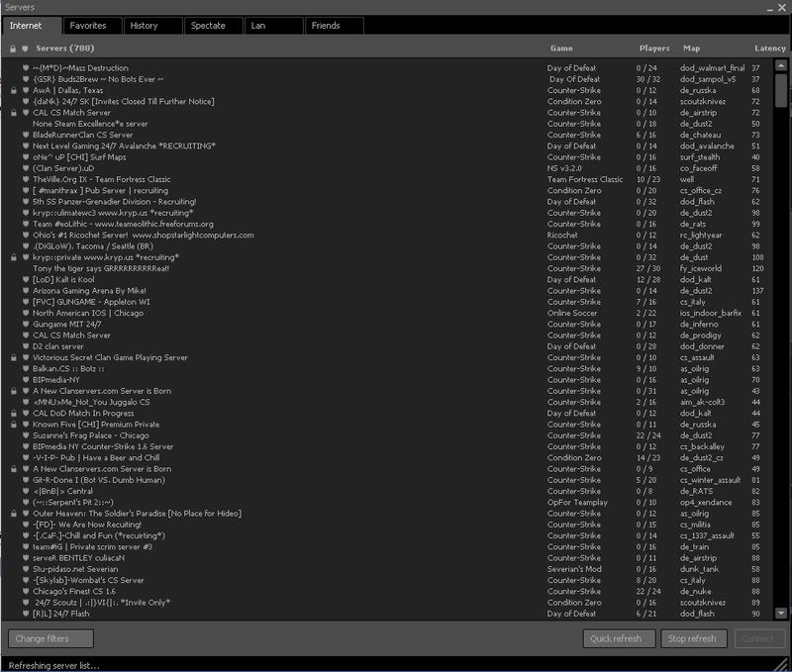Click shield icon next to ~{M*D}~Mass Destruction
The height and width of the screenshot is (672, 792).
(25, 68)
